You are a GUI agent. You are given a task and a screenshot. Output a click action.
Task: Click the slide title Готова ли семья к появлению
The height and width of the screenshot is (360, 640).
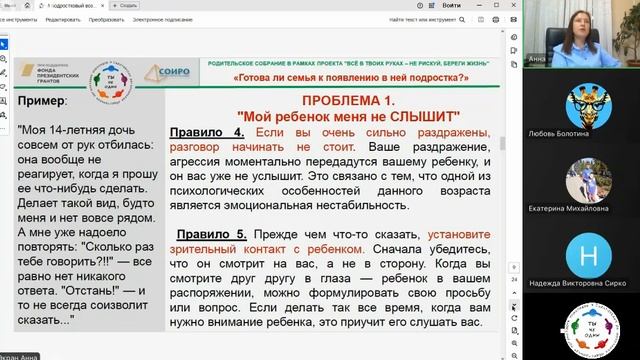click(351, 78)
